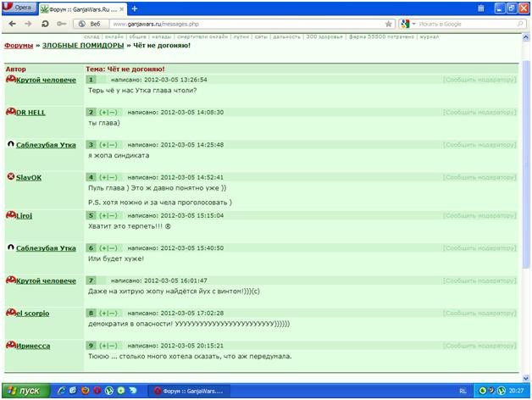532x400 pixels.
Task: Click syndicate emblem next to el scorpio
Action: coord(11,313)
